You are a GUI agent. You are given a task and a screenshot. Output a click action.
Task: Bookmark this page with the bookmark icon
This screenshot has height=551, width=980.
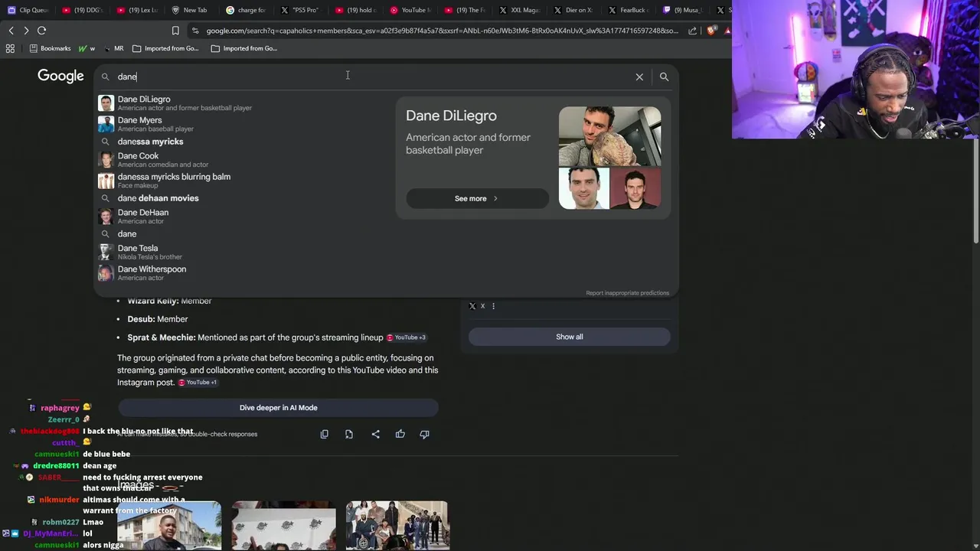click(x=175, y=31)
